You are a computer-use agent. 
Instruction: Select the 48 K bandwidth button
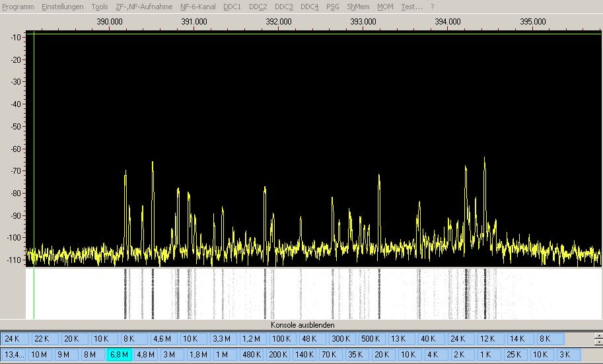pos(314,339)
